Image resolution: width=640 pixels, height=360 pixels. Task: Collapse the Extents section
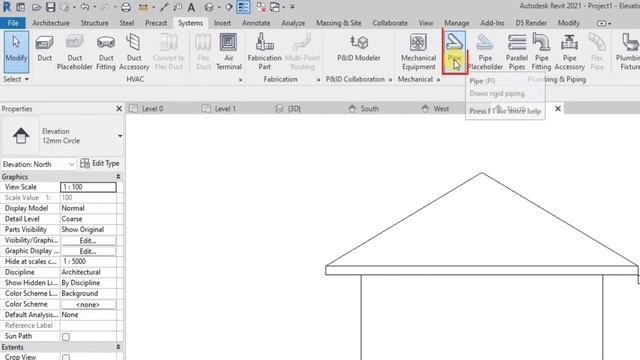[x=118, y=347]
